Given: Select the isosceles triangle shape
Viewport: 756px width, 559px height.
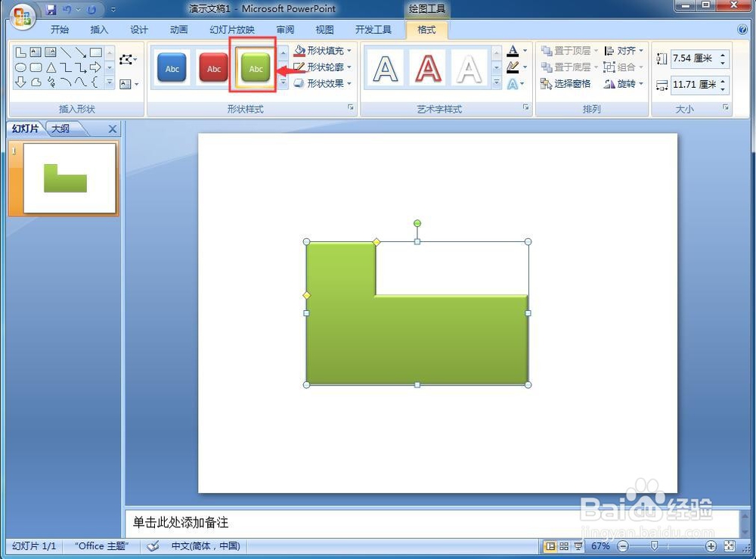Looking at the screenshot, I should click(51, 67).
